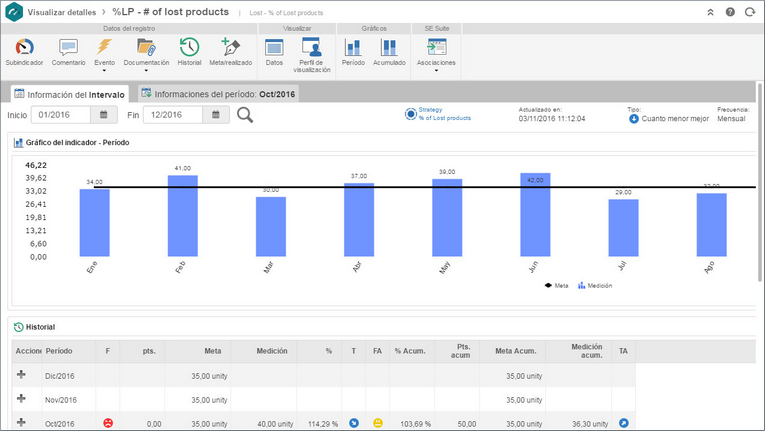Click the help question mark icon
765x431 pixels.
point(730,12)
